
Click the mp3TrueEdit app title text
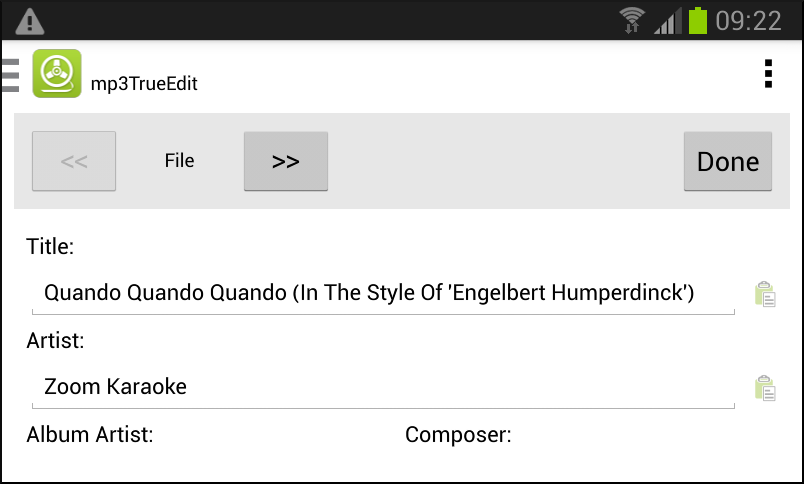click(x=144, y=84)
